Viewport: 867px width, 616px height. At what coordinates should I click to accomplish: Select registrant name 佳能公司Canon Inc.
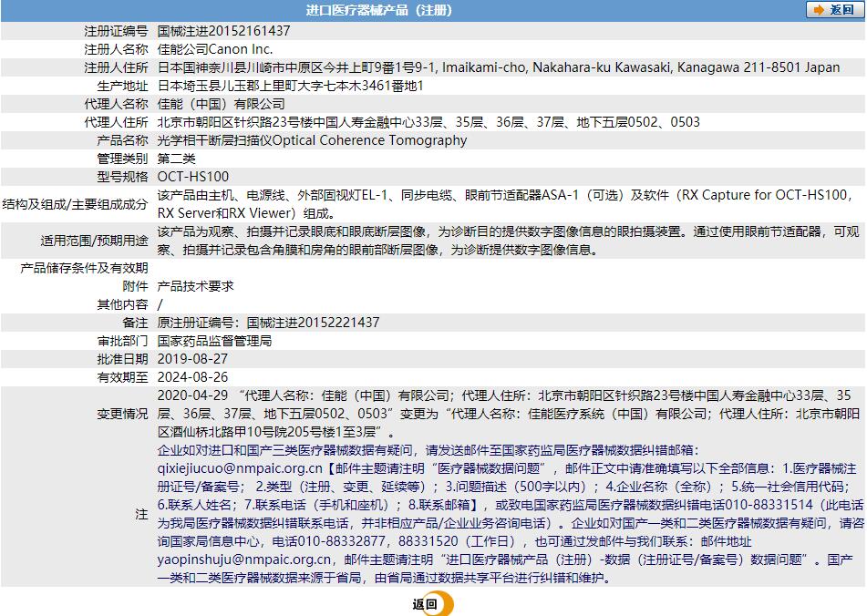(x=215, y=49)
